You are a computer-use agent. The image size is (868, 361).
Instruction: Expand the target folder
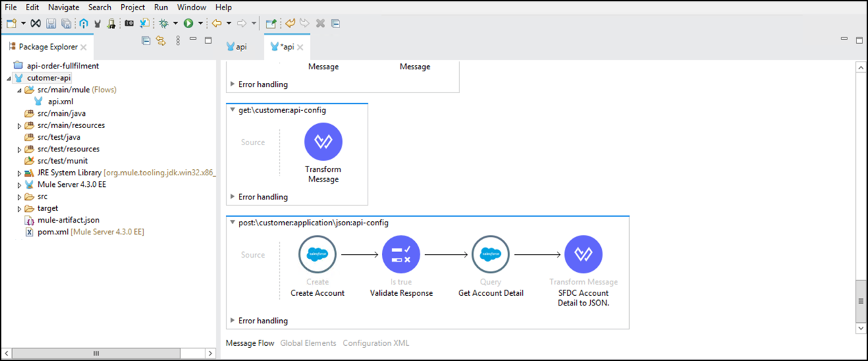pyautogui.click(x=19, y=208)
